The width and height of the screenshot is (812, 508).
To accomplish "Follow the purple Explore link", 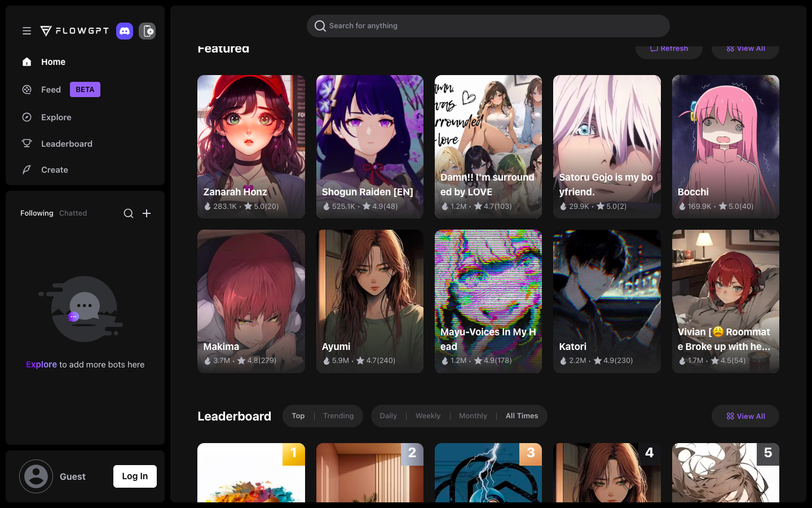I will click(41, 365).
